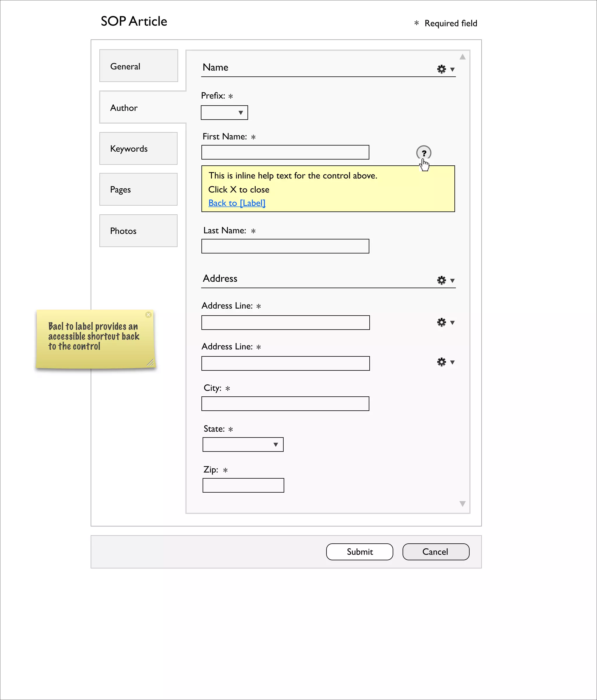Image resolution: width=597 pixels, height=700 pixels.
Task: Click scroll down arrow in form panel
Action: pyautogui.click(x=462, y=504)
